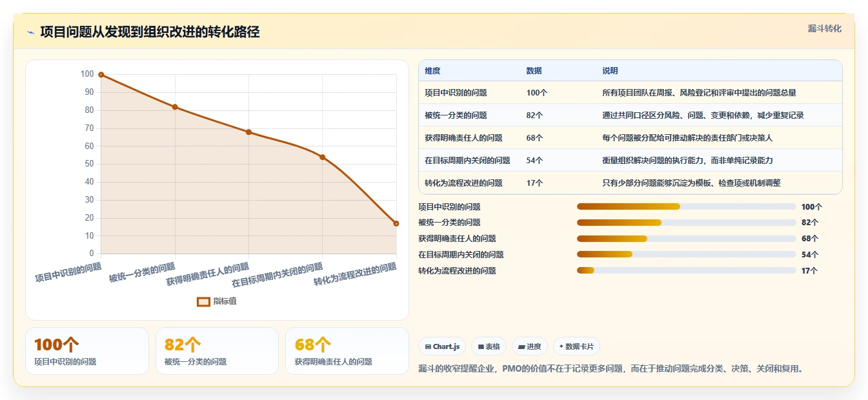
Task: Click table cell 被统一分类的问题
Action: (x=456, y=115)
